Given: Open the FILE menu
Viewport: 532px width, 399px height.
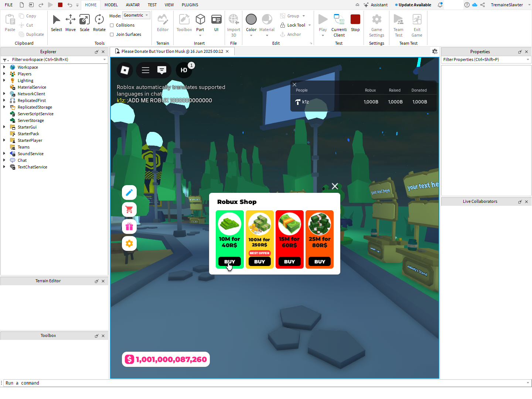Looking at the screenshot, I should click(x=9, y=5).
